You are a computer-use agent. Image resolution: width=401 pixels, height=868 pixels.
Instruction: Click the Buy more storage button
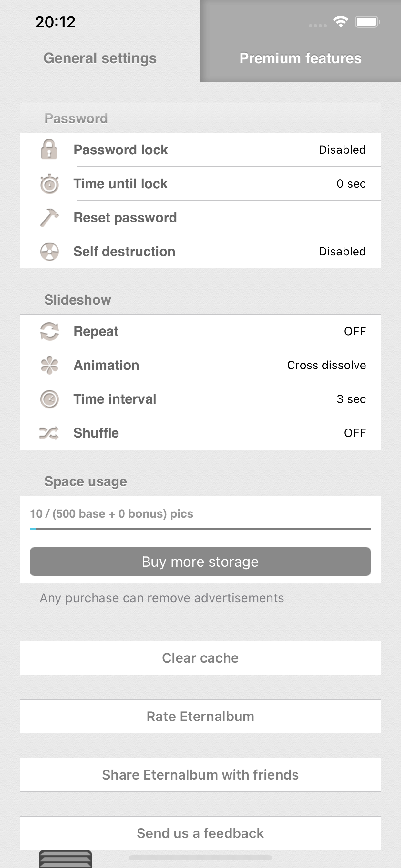coord(200,562)
